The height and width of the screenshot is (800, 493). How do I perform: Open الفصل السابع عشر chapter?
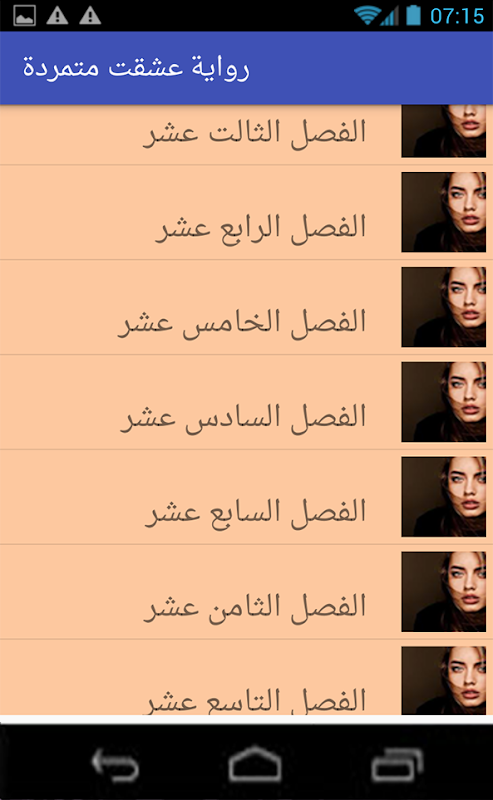coord(246,497)
